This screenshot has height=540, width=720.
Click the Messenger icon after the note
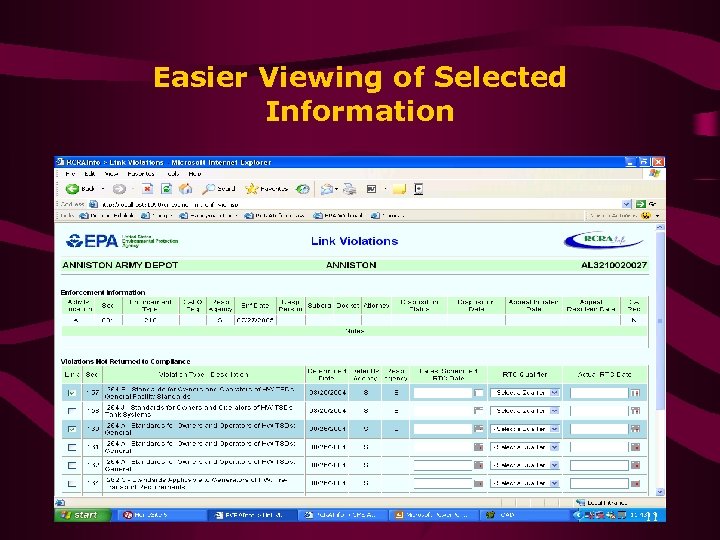[418, 189]
